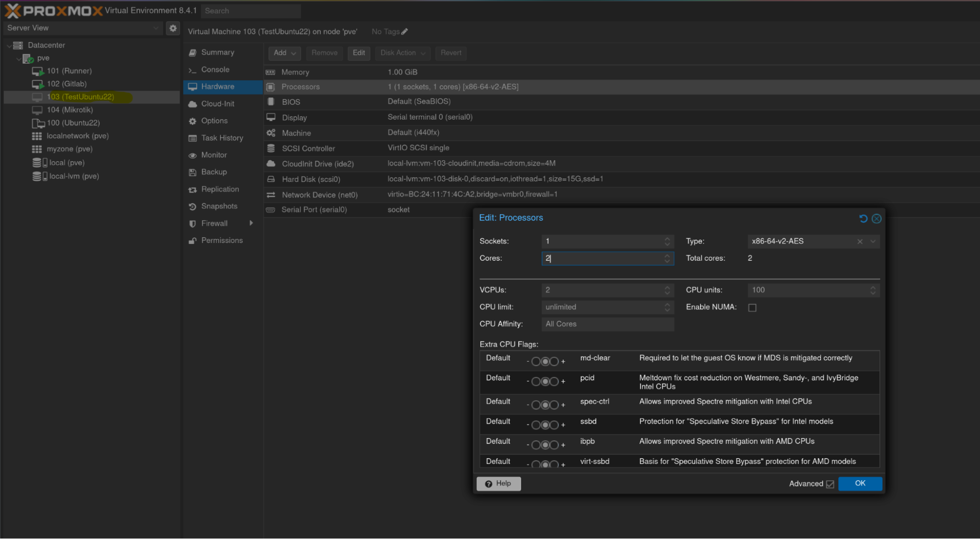
Task: Click the Remove hardware button
Action: (x=324, y=53)
